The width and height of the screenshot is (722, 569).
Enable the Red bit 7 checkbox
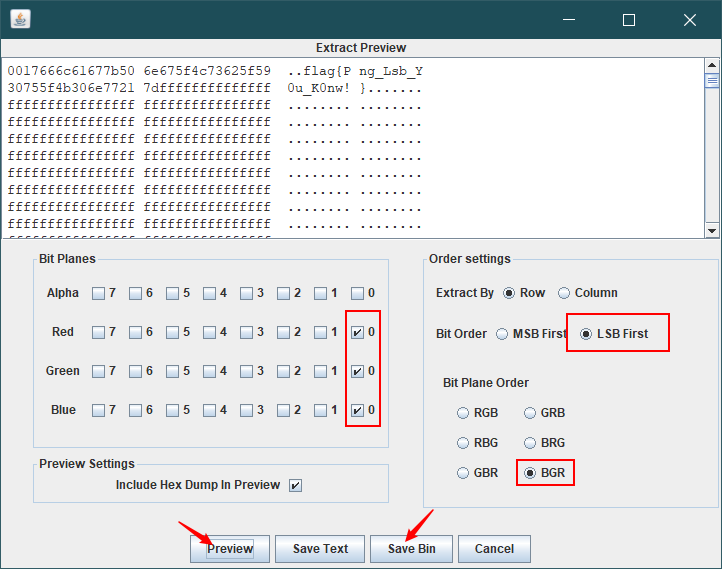pyautogui.click(x=98, y=332)
